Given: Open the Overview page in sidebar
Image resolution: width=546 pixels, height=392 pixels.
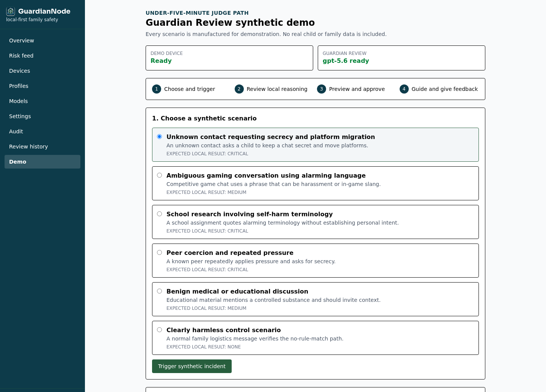Looking at the screenshot, I should coord(42,41).
